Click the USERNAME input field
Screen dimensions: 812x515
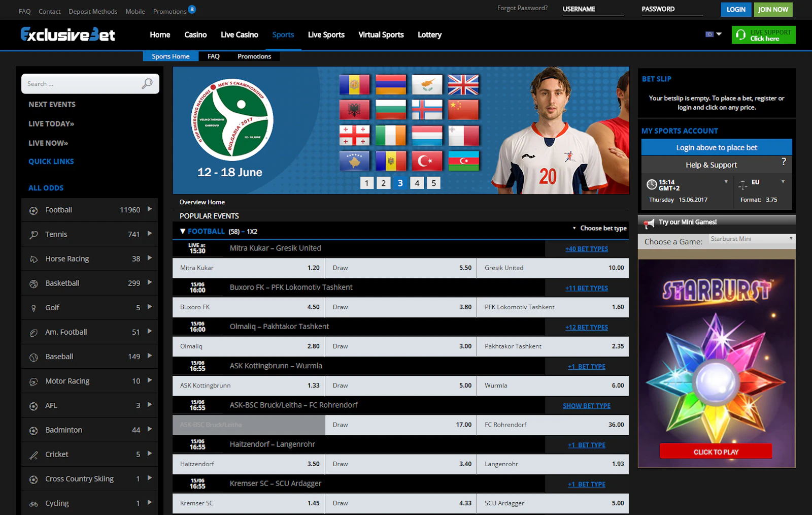pos(593,9)
